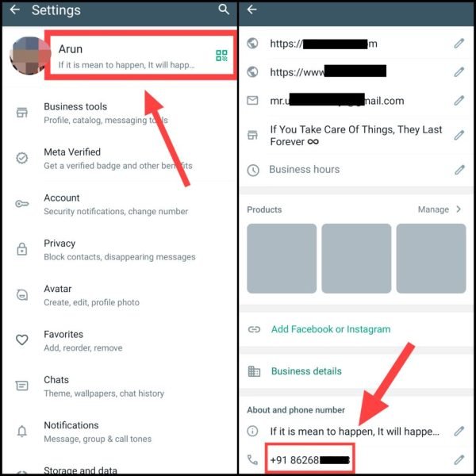The width and height of the screenshot is (476, 476).
Task: Expand Products via the Manage chevron
Action: click(459, 209)
